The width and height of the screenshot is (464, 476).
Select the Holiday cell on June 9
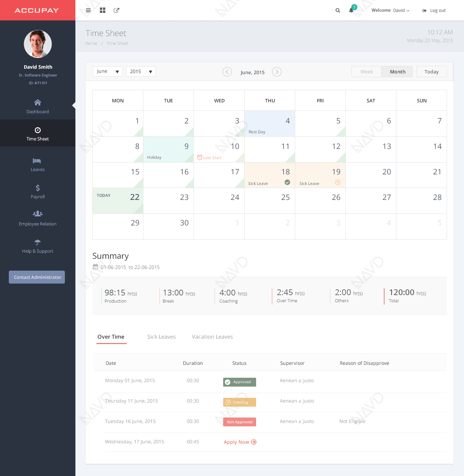click(168, 150)
